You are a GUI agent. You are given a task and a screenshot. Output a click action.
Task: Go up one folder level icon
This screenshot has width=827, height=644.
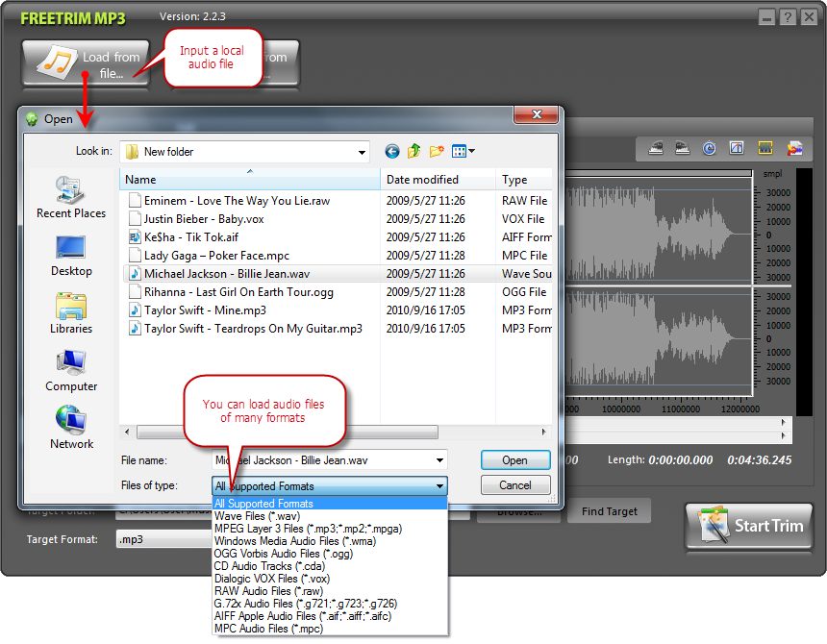pos(414,151)
